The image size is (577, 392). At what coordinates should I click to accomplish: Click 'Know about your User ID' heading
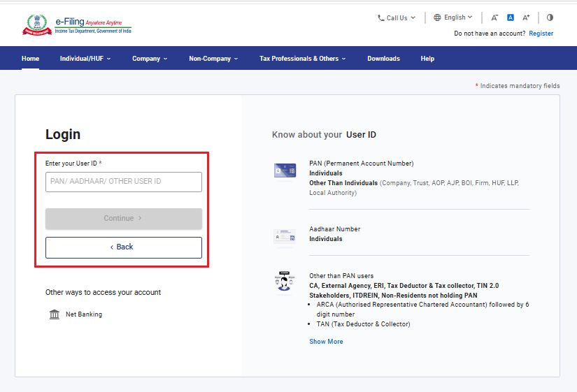coord(325,135)
